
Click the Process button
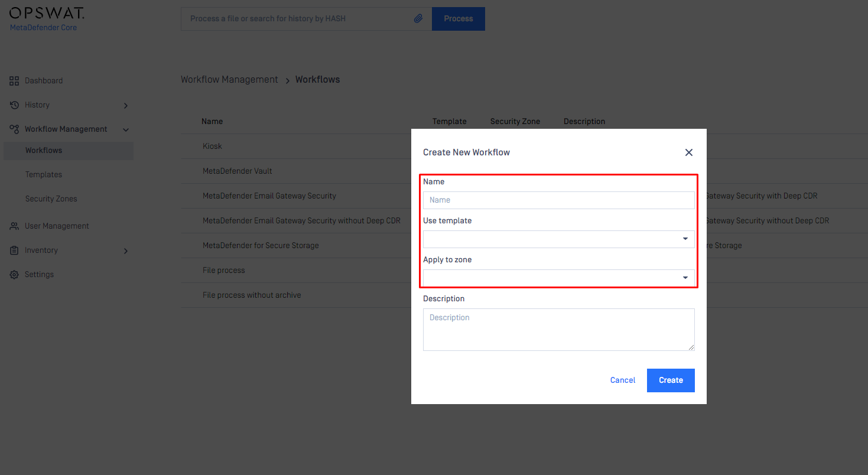tap(459, 19)
